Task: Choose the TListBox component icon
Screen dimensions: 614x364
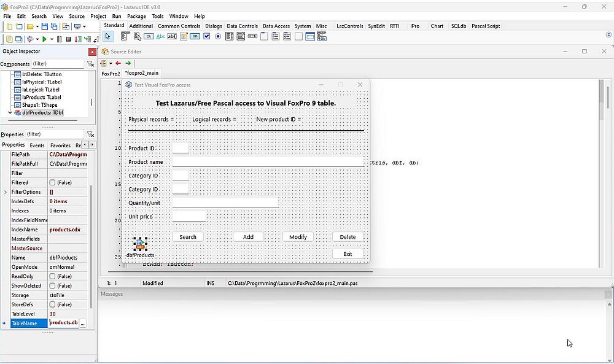Action: coord(230,36)
